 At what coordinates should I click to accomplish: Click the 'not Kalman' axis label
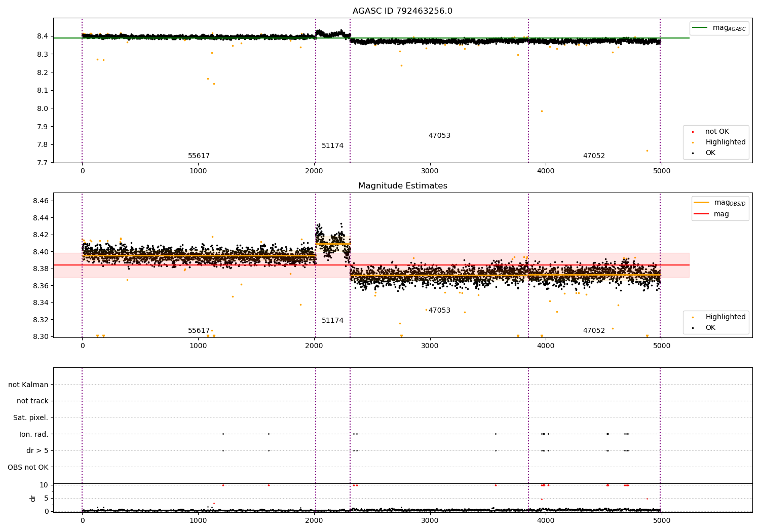pos(28,385)
